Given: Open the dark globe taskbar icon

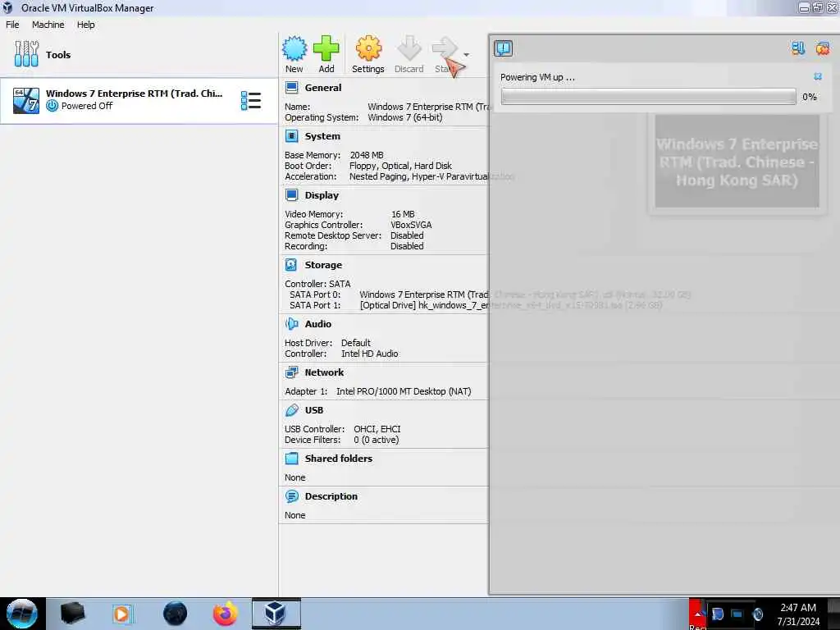Looking at the screenshot, I should click(175, 614).
